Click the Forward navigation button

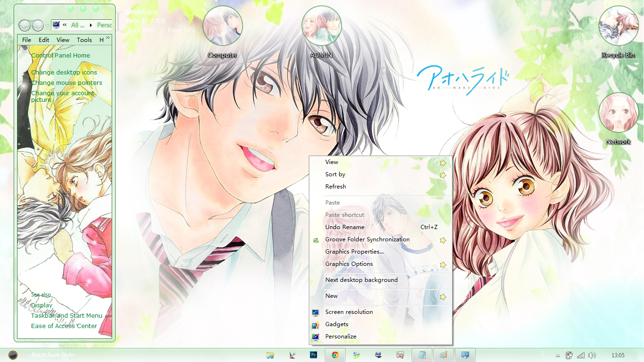click(x=38, y=25)
